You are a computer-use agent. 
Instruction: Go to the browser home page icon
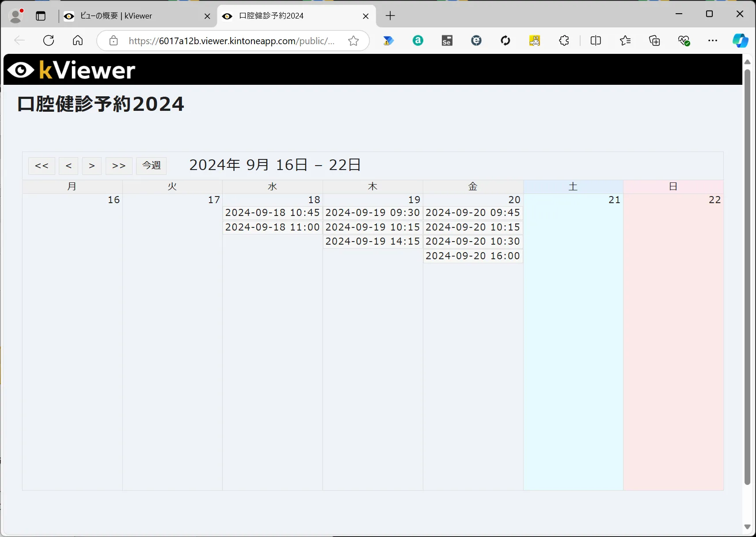[x=78, y=41]
